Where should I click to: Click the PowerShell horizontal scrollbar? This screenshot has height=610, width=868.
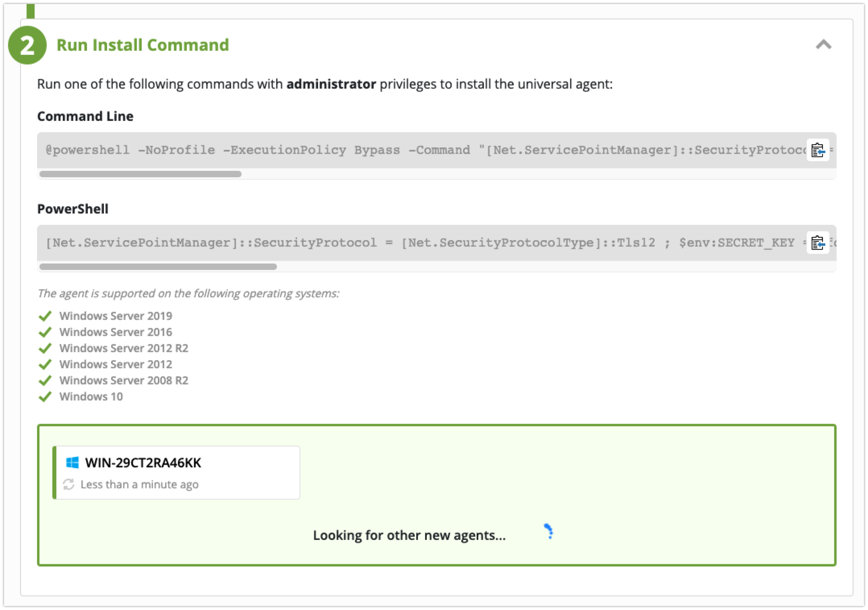point(158,267)
